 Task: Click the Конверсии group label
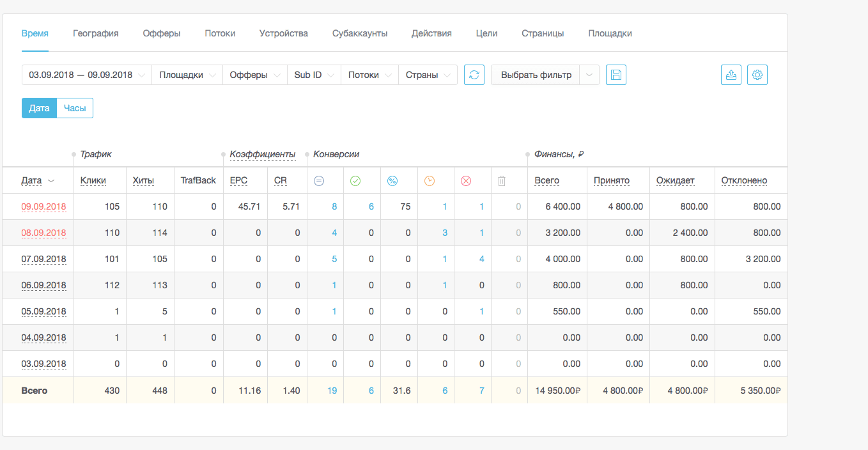336,154
